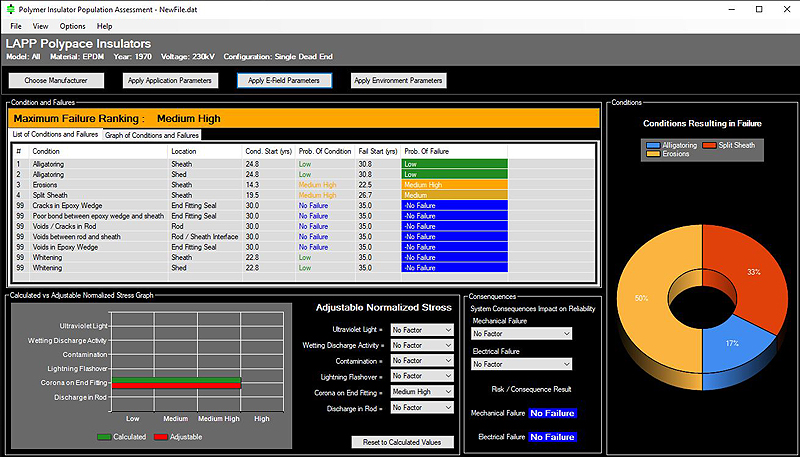The image size is (800, 457).
Task: Click the red Adjustable legend marker
Action: [x=162, y=436]
